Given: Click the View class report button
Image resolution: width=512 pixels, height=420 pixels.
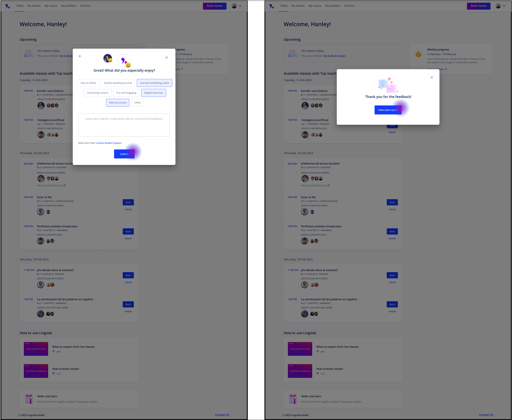Looking at the screenshot, I should pos(388,110).
